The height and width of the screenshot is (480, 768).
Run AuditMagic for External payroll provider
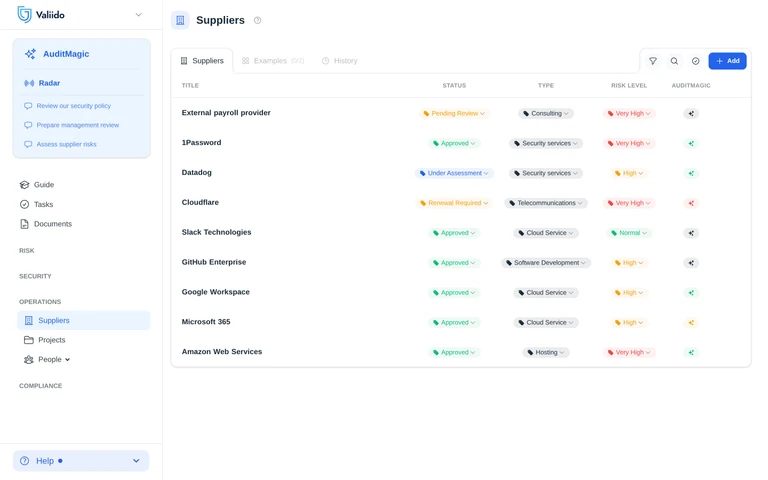pos(691,114)
